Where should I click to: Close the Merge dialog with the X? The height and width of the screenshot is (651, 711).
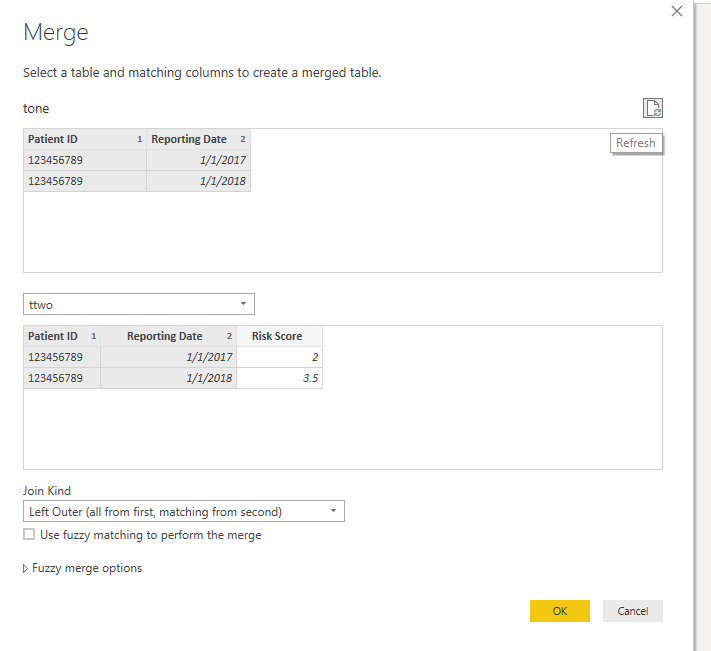[677, 11]
